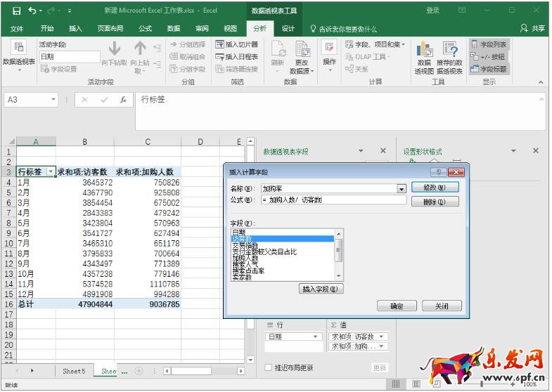Image resolution: width=552 pixels, height=392 pixels.
Task: Toggle the +/- Buttons (+/- 按钮) display
Action: click(x=488, y=57)
